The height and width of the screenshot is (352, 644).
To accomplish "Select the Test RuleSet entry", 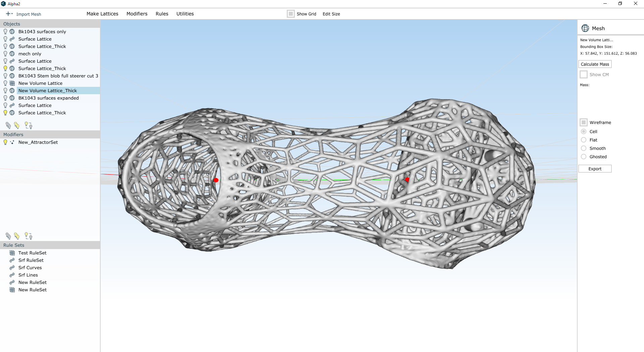I will click(x=33, y=253).
